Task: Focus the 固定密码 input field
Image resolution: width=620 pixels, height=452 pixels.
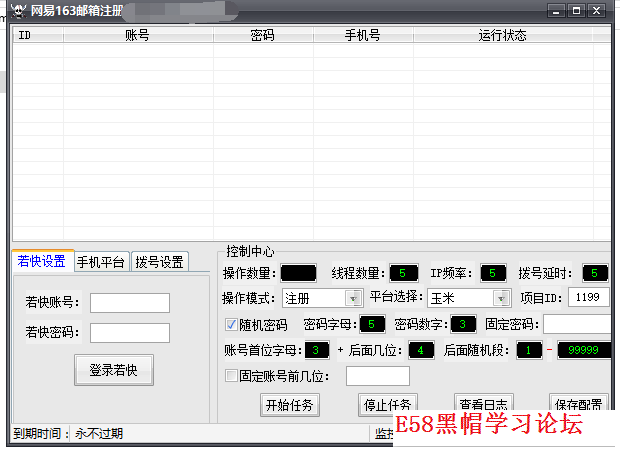Action: pos(577,324)
